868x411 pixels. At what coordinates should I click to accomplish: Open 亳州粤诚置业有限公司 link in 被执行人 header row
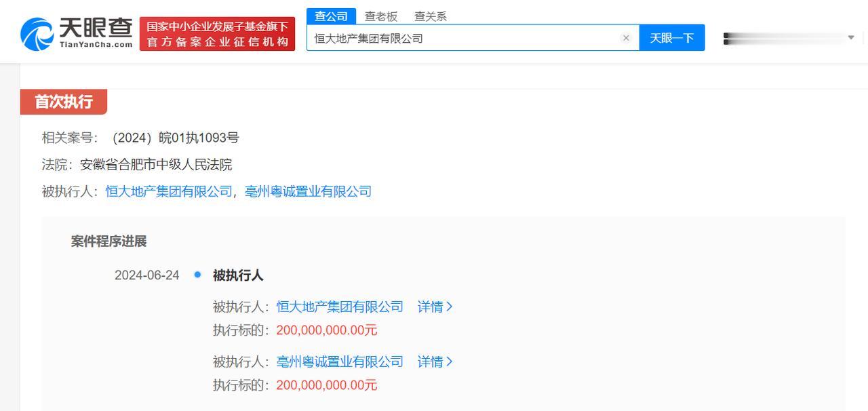point(308,191)
